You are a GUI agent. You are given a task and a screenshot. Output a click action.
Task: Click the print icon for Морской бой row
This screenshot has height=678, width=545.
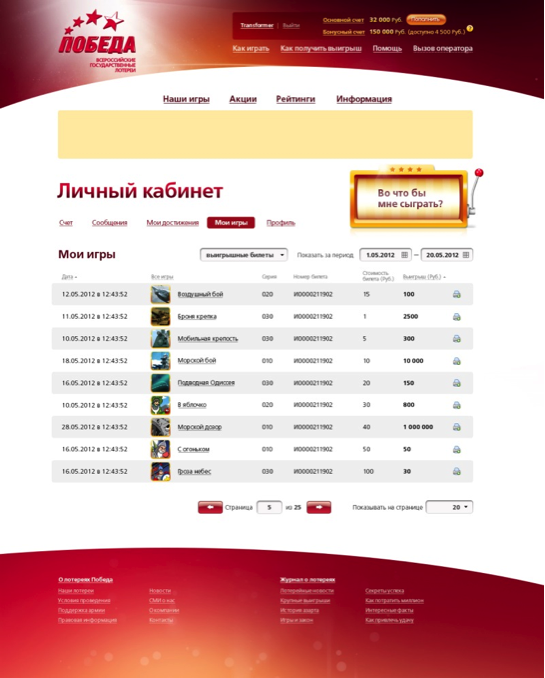(456, 361)
